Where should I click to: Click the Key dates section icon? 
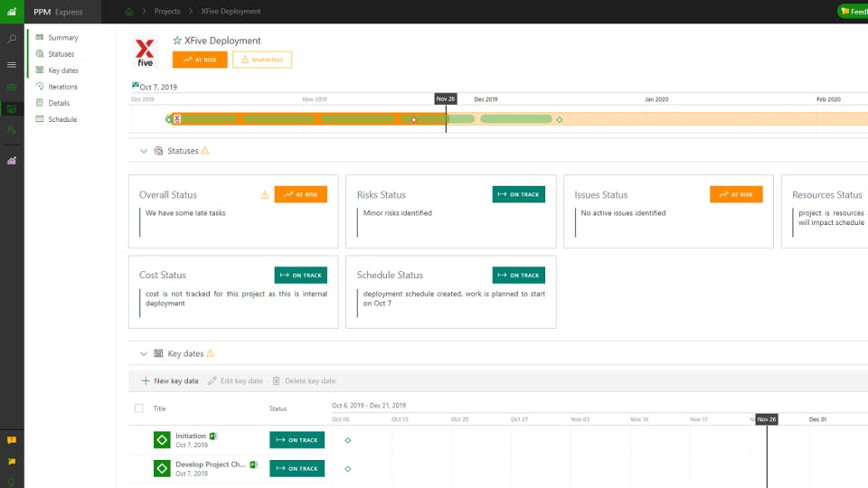pos(158,353)
